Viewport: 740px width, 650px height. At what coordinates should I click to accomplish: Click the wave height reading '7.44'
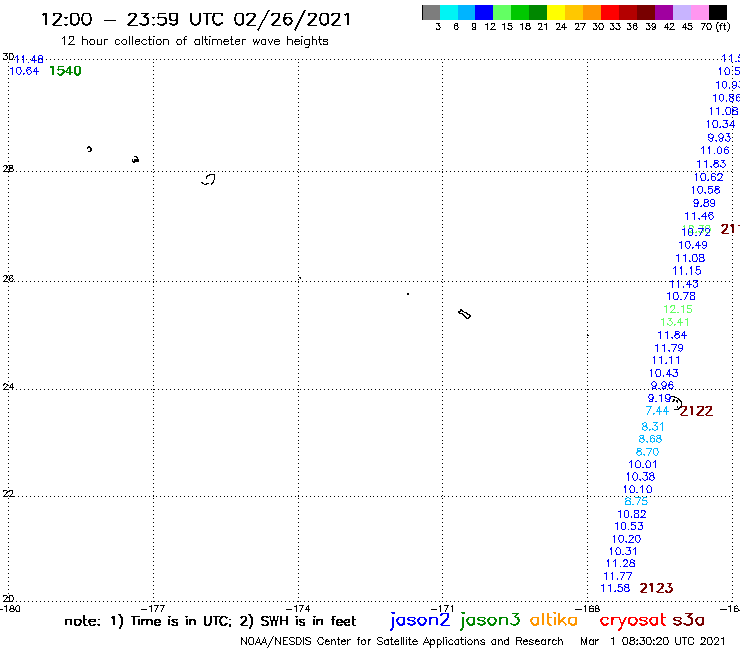(657, 411)
